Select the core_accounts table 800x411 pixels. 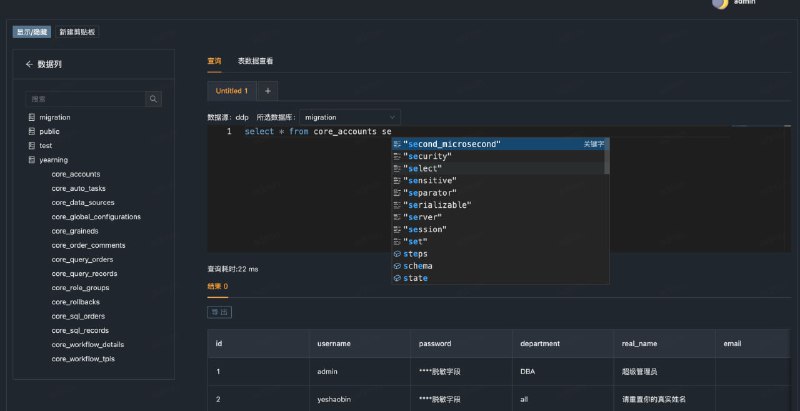[76, 174]
